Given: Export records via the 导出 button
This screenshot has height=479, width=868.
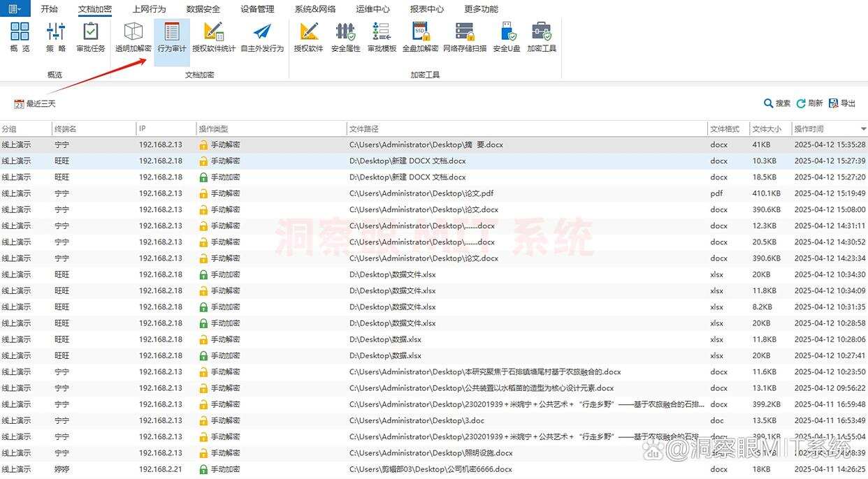Looking at the screenshot, I should pos(842,103).
